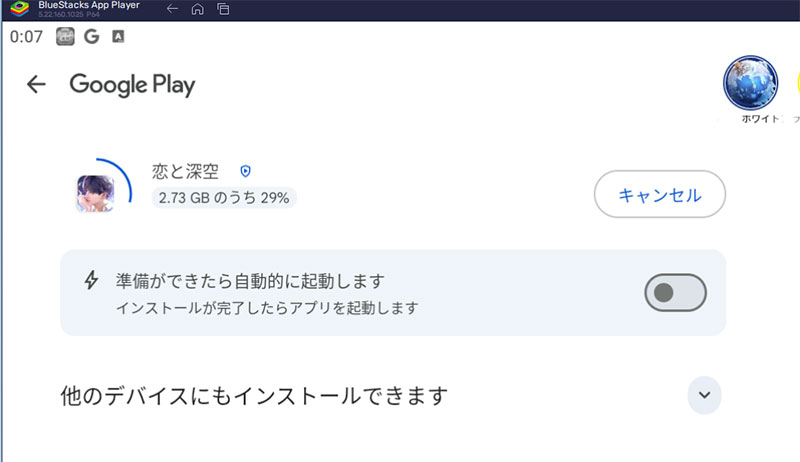Open the 恋と深空 app icon
This screenshot has height=462, width=800.
pyautogui.click(x=95, y=191)
